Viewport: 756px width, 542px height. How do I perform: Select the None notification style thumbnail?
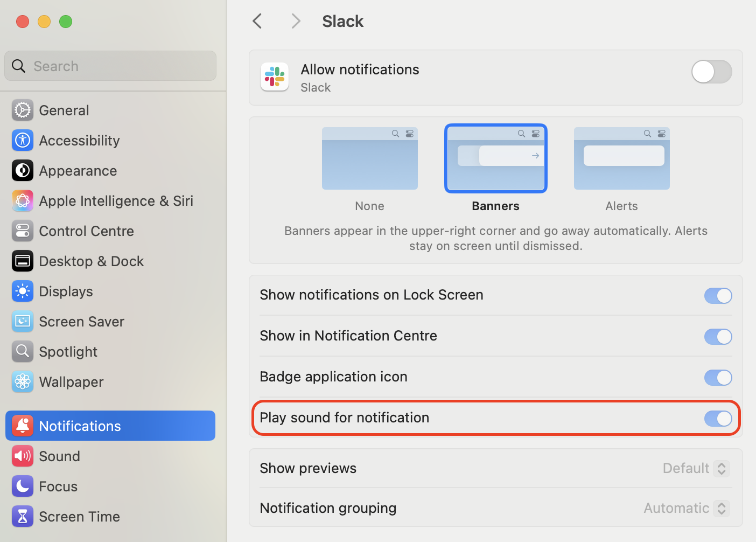click(x=370, y=158)
